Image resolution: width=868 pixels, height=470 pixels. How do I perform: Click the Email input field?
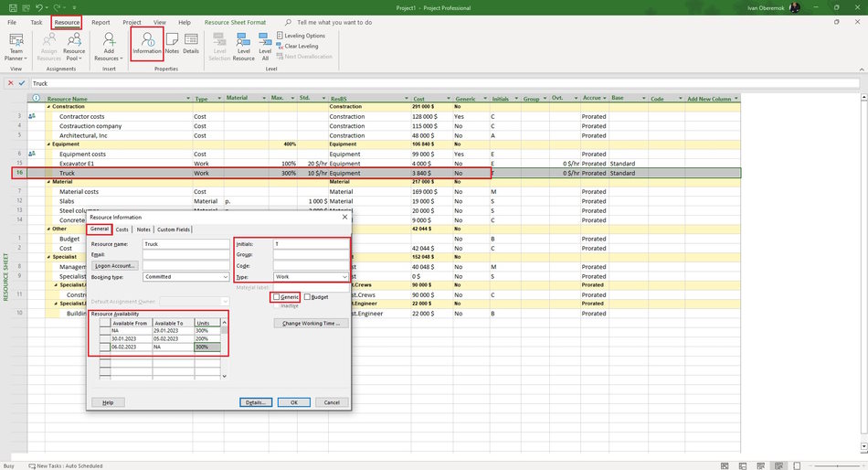click(186, 254)
